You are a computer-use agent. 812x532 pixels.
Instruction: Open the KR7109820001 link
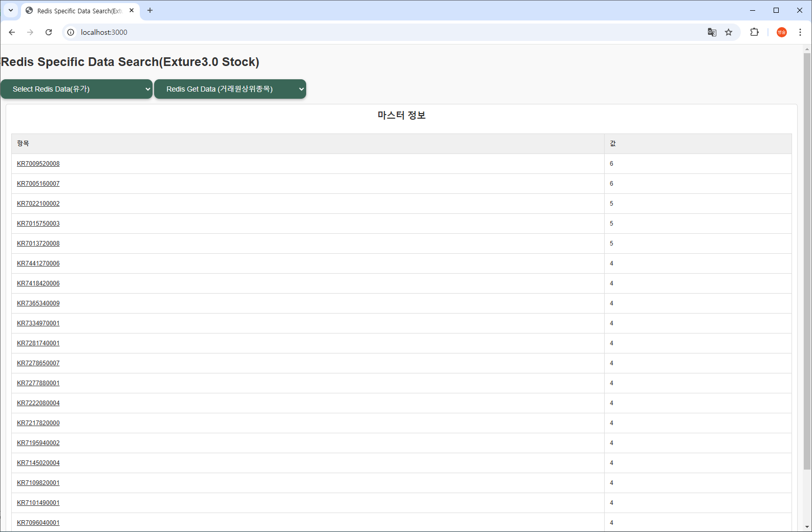pyautogui.click(x=38, y=483)
